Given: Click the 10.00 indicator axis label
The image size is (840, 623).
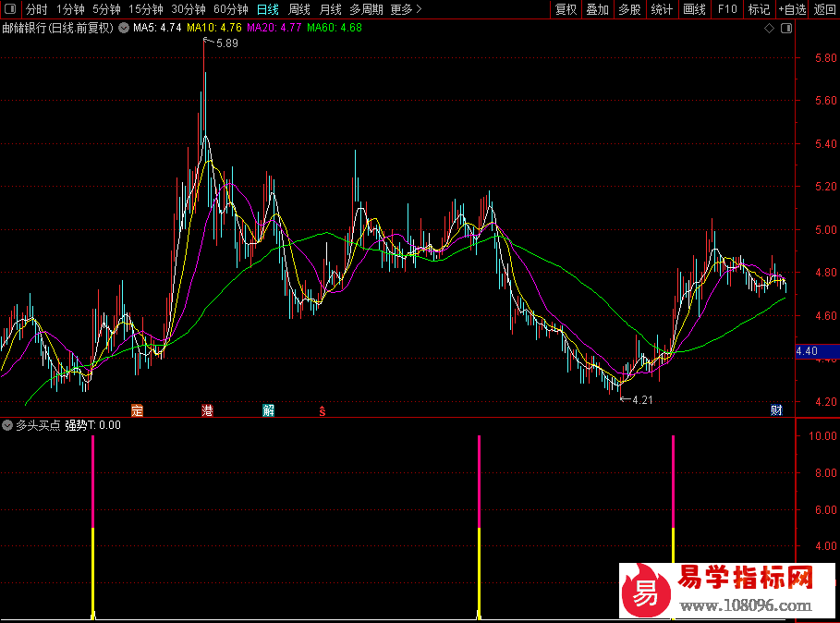Looking at the screenshot, I should click(822, 436).
